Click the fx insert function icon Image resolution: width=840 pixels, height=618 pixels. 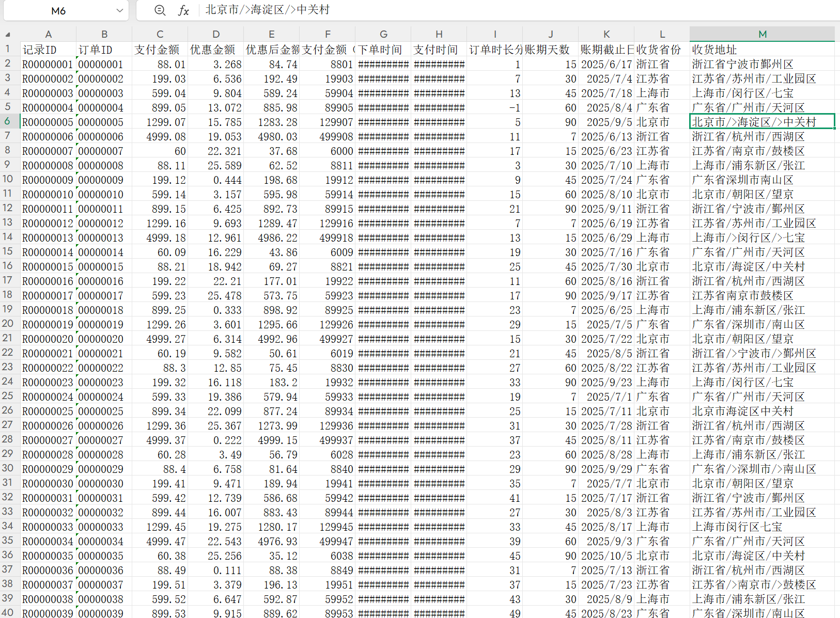click(183, 10)
